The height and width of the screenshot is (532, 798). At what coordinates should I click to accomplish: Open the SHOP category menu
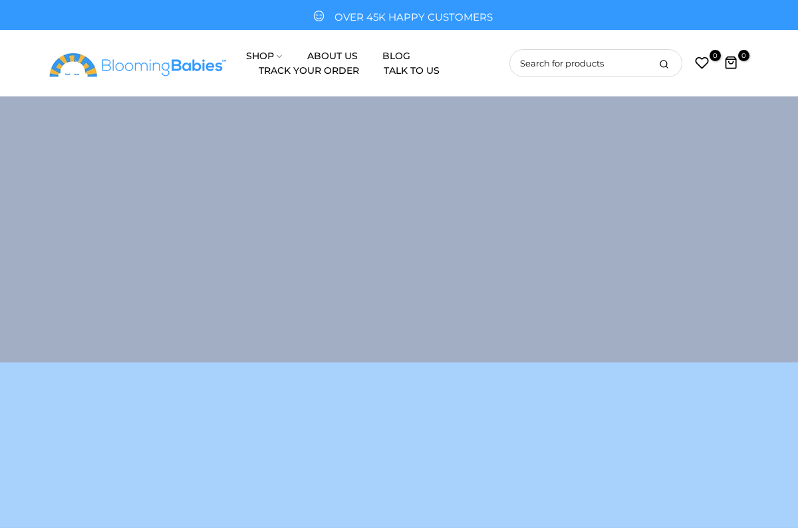(260, 56)
